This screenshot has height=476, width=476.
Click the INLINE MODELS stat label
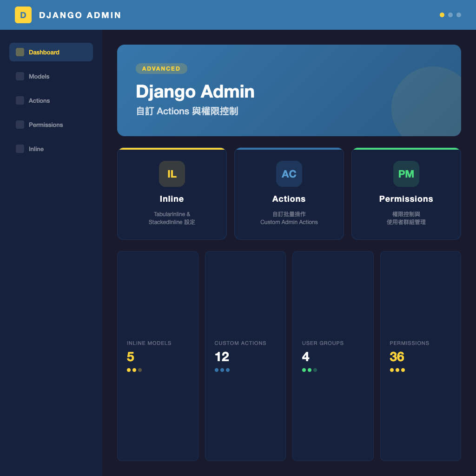coord(149,343)
